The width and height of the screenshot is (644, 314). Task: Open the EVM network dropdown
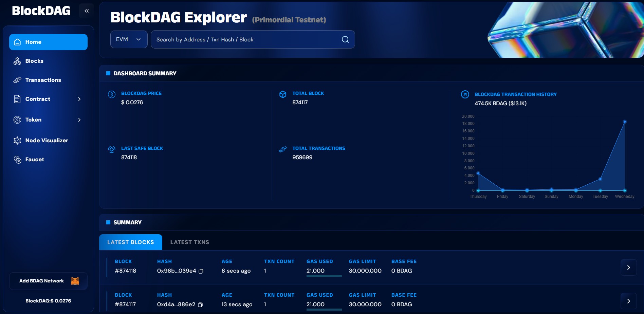pos(129,39)
